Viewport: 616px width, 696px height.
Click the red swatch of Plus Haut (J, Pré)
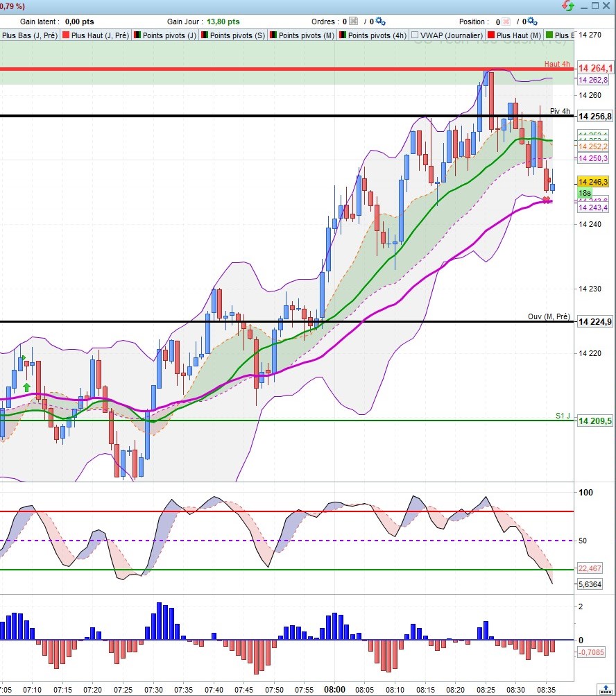pyautogui.click(x=66, y=35)
